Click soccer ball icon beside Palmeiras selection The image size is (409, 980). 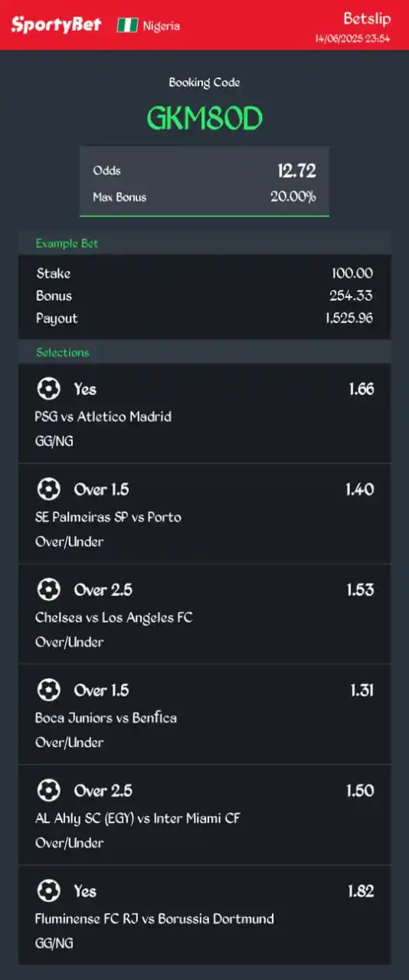[x=48, y=489]
